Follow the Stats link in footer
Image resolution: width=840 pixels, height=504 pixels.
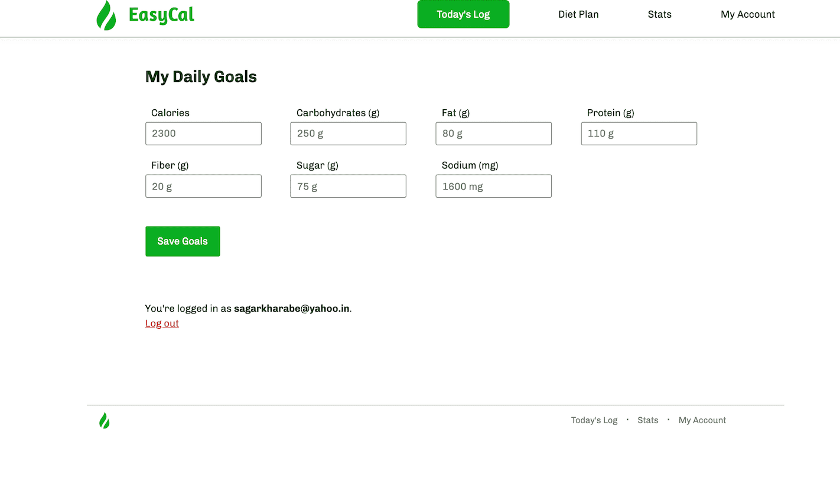pos(648,420)
